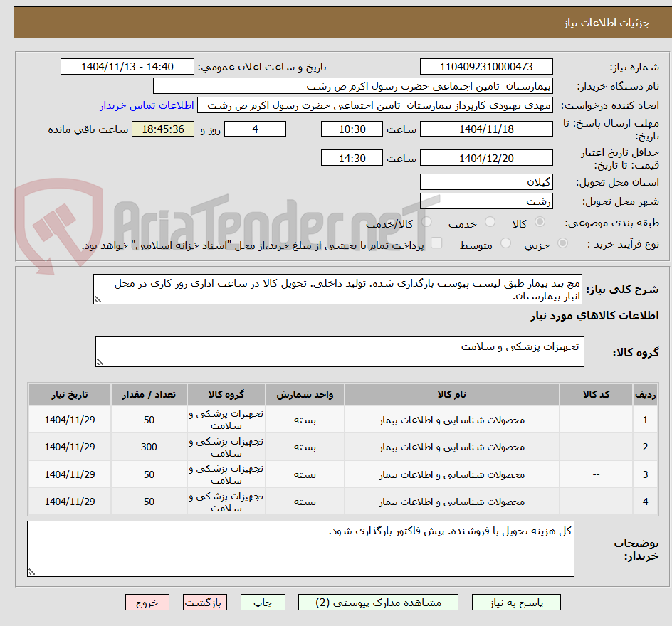Click the price validity date 1404/12/20 field

click(486, 158)
